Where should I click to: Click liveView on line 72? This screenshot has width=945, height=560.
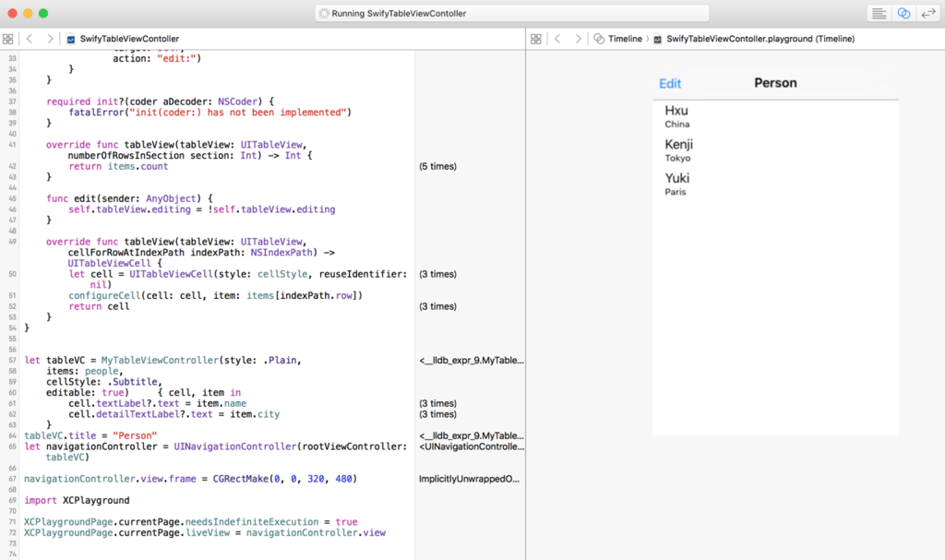pos(208,533)
